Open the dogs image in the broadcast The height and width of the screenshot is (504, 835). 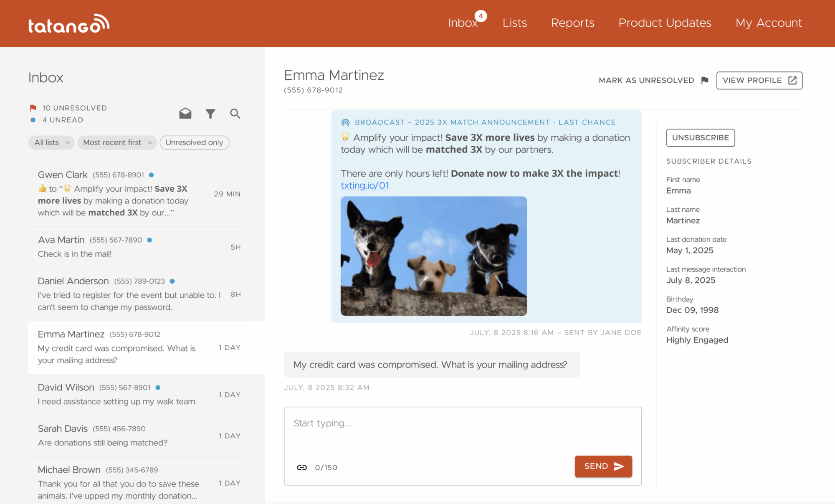click(433, 256)
